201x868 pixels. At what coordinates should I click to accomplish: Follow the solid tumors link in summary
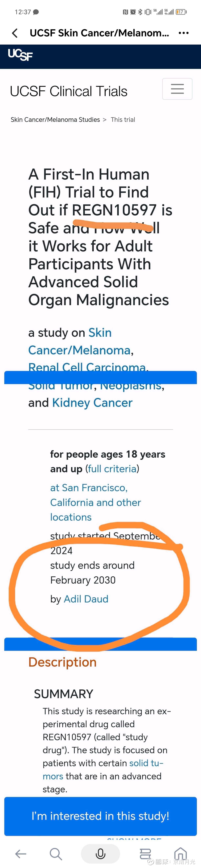pos(103,769)
